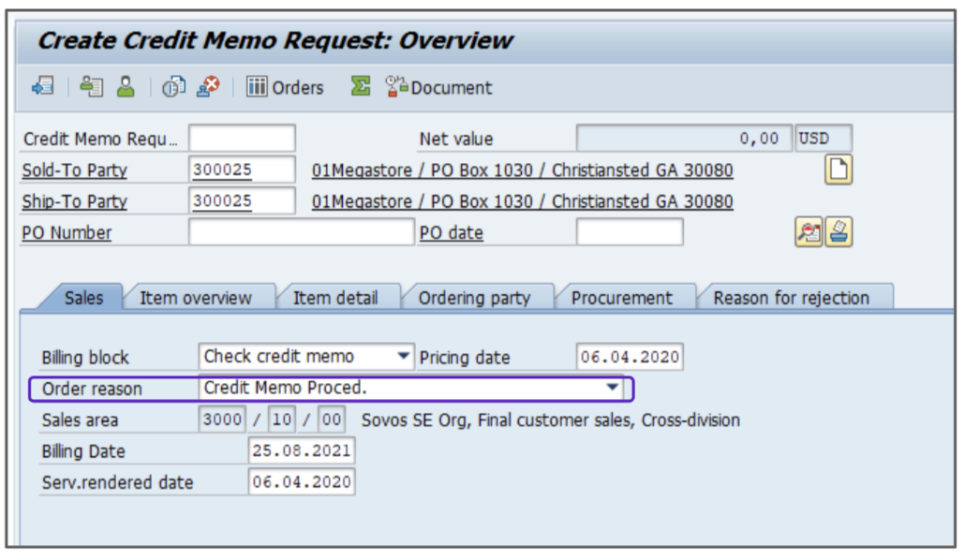Image resolution: width=965 pixels, height=560 pixels.
Task: Click the Sold-To Party address link
Action: click(522, 170)
